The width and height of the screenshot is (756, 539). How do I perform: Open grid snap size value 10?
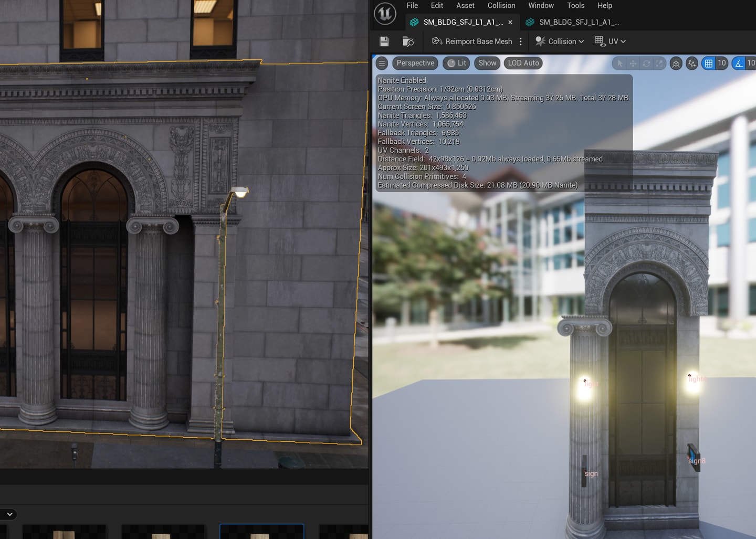click(x=722, y=64)
